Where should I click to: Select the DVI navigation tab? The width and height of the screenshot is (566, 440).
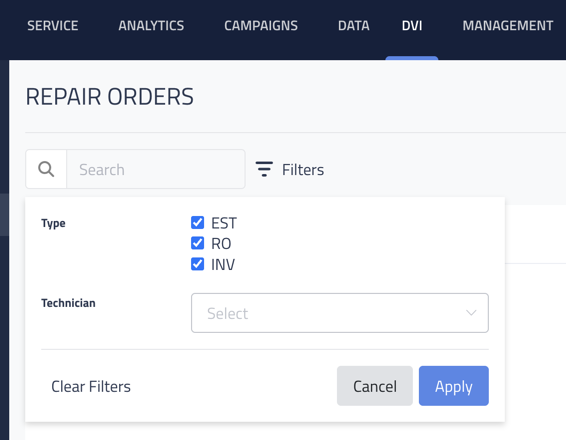coord(412,26)
